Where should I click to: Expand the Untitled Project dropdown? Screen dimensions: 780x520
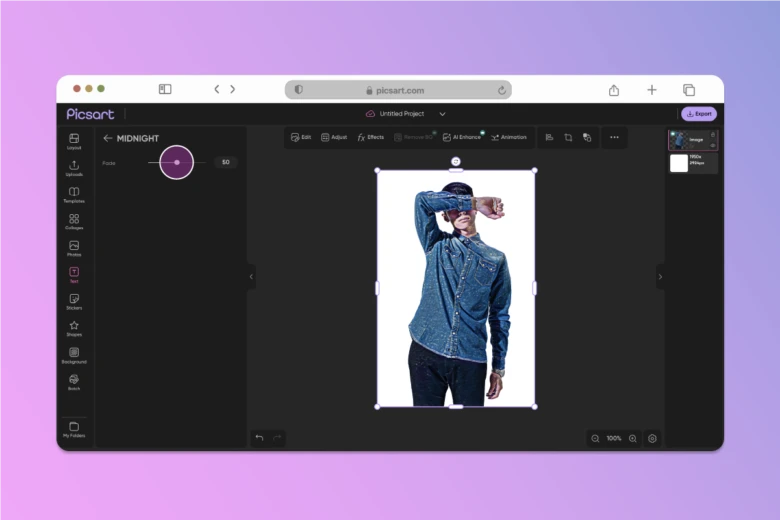[x=442, y=114]
